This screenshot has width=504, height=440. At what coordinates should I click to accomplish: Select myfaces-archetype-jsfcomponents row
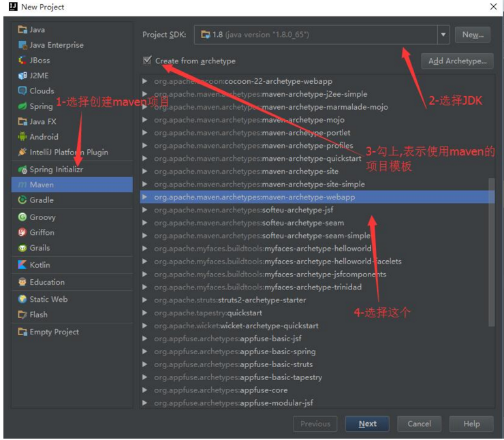pyautogui.click(x=317, y=274)
